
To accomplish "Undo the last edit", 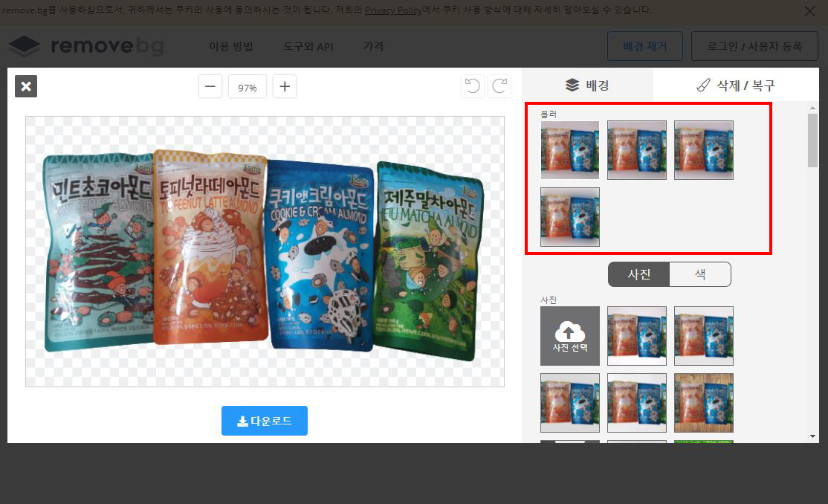I will pos(473,85).
